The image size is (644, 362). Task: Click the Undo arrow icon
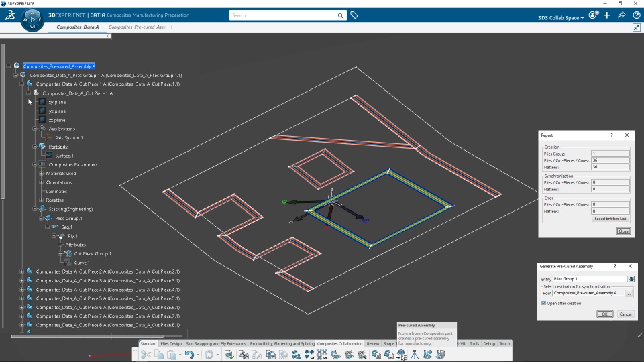189,355
